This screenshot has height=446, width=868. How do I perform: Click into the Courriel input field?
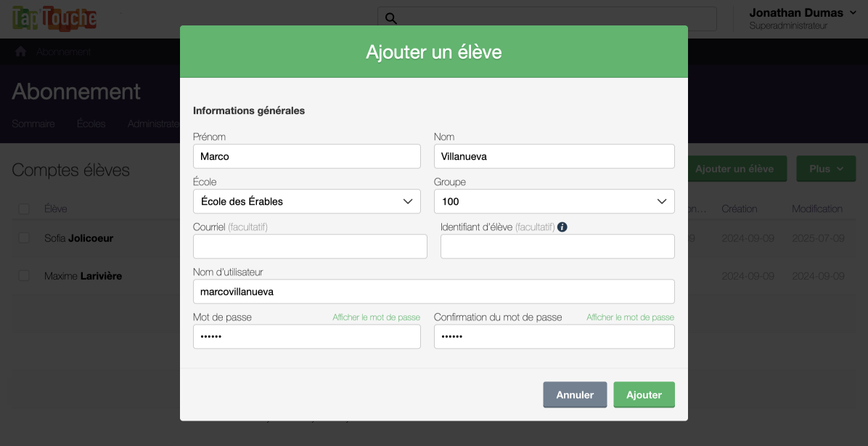click(x=310, y=247)
